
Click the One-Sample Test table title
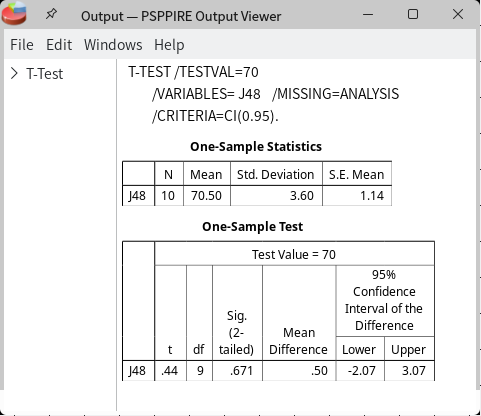pyautogui.click(x=253, y=227)
